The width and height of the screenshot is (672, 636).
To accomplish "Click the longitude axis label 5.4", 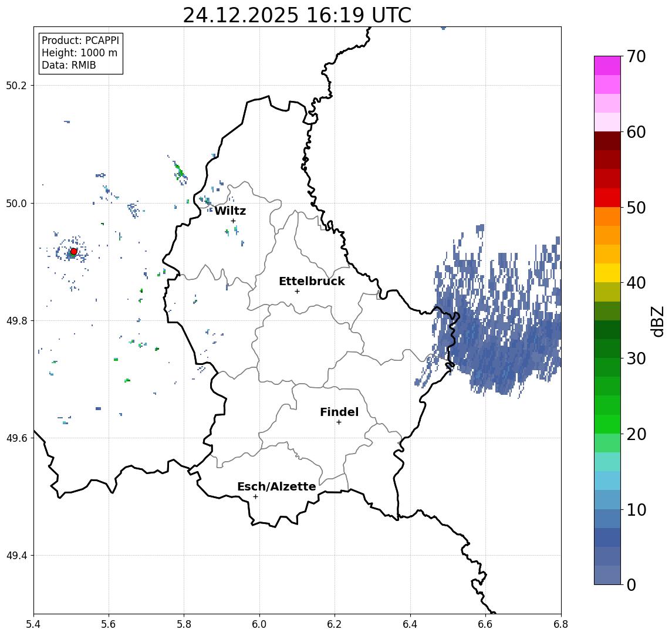I will coord(33,624).
